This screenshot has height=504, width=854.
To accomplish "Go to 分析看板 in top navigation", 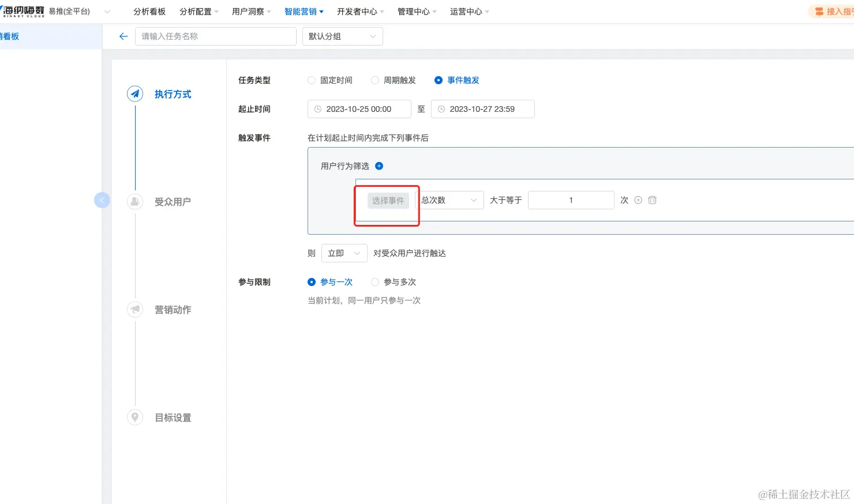I will 149,12.
